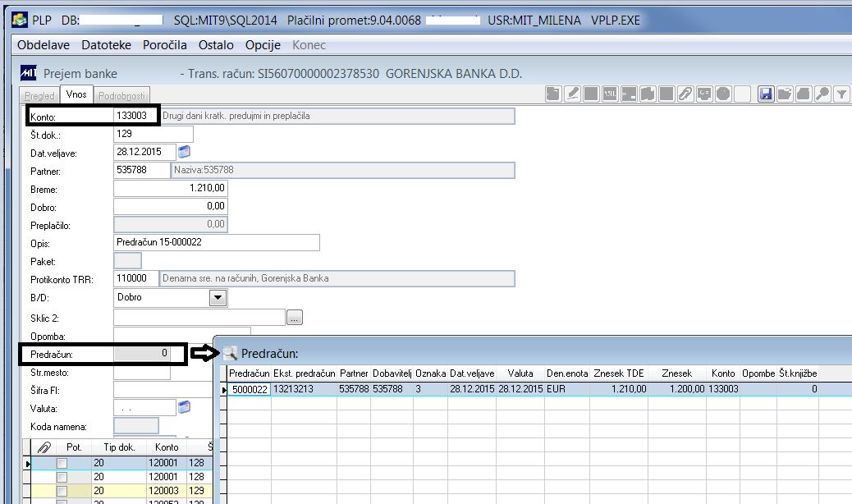Select the Vnos tab
This screenshot has height=504, width=852.
[x=76, y=94]
